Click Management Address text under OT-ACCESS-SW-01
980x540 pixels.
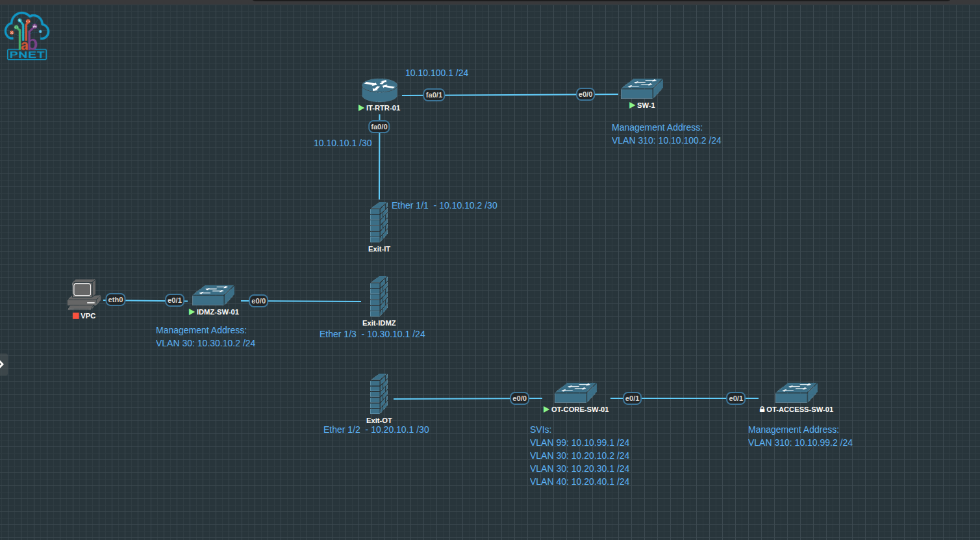click(793, 430)
